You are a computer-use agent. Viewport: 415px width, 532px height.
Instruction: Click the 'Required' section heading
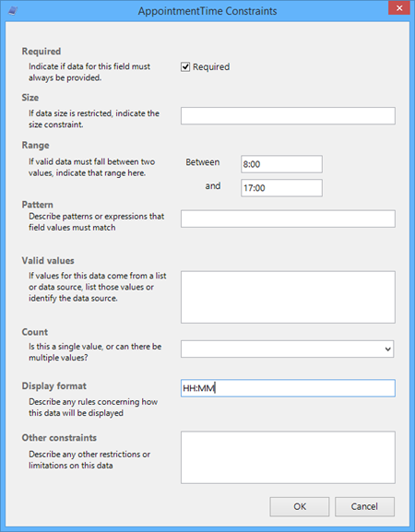click(x=41, y=52)
